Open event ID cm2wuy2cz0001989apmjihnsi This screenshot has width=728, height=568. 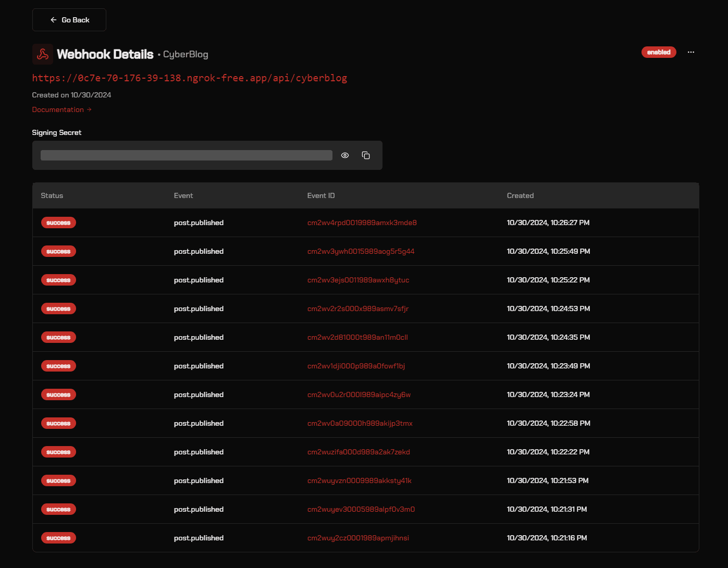tap(358, 538)
